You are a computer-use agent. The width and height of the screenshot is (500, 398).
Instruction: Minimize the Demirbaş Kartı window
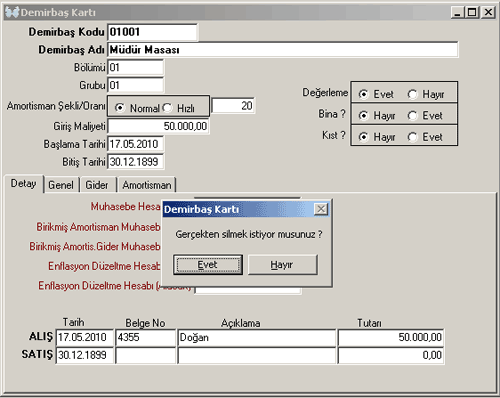pyautogui.click(x=458, y=12)
